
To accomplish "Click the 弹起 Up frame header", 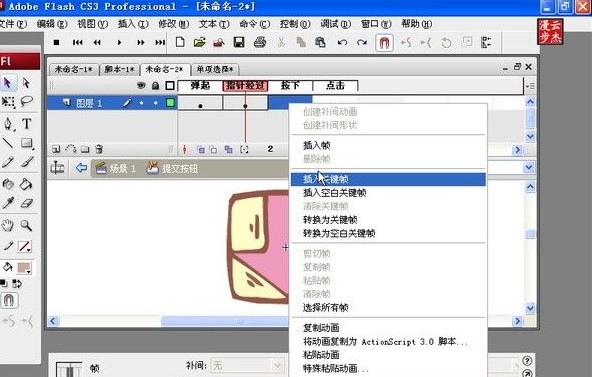I will click(200, 86).
